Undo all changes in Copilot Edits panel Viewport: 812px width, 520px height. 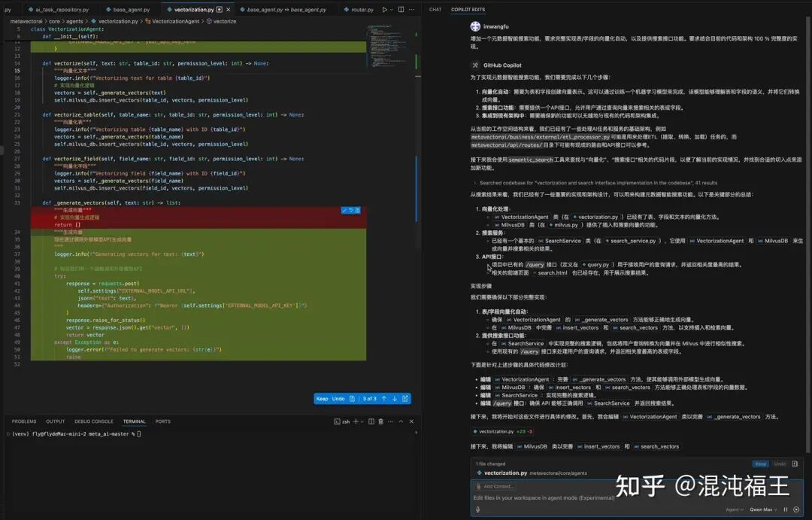(x=780, y=464)
